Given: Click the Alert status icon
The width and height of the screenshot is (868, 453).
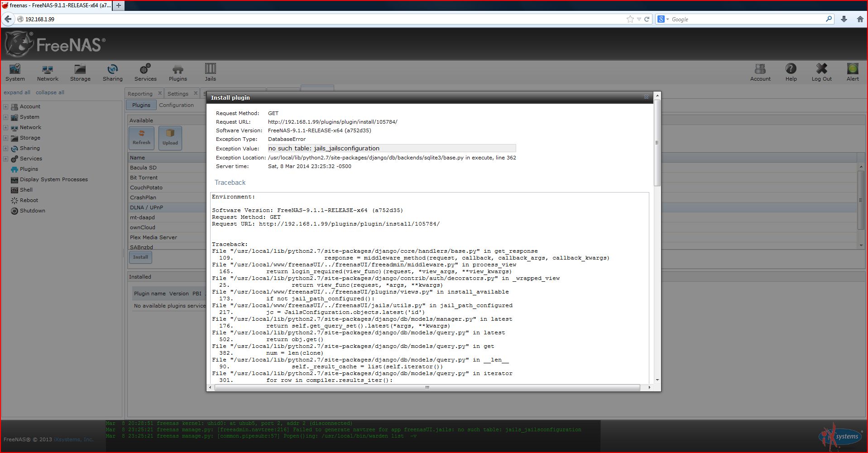Looking at the screenshot, I should pyautogui.click(x=853, y=72).
